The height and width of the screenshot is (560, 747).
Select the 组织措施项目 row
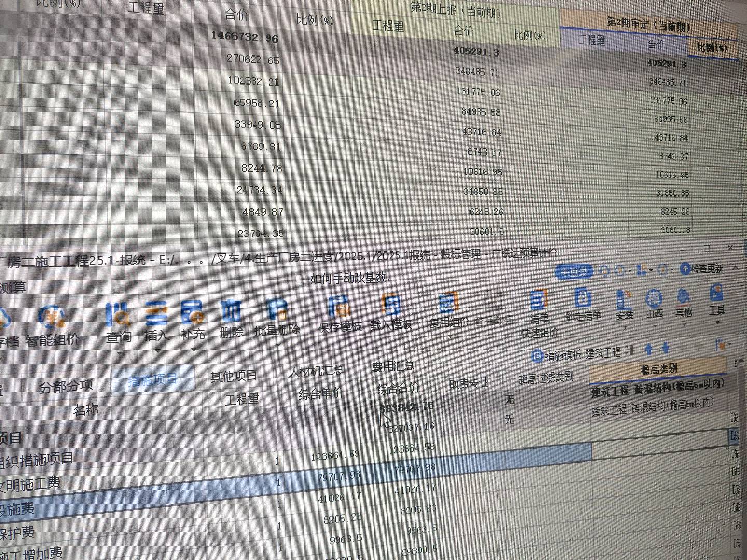37,460
